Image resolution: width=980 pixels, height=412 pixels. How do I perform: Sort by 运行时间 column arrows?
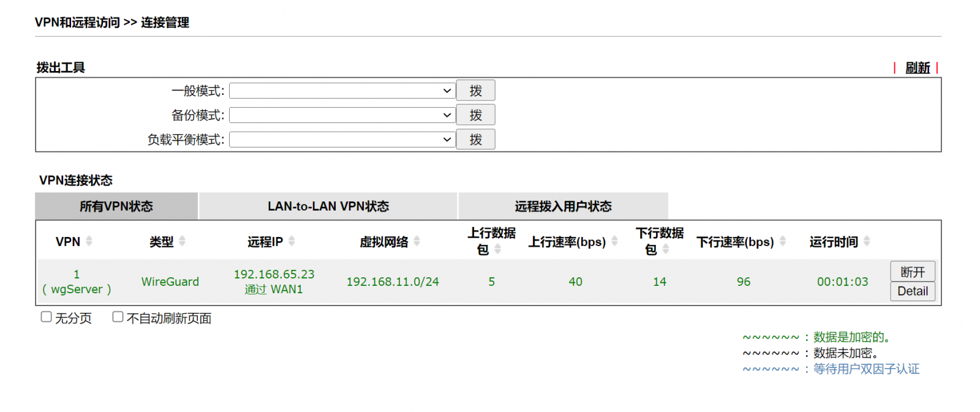[x=866, y=241]
